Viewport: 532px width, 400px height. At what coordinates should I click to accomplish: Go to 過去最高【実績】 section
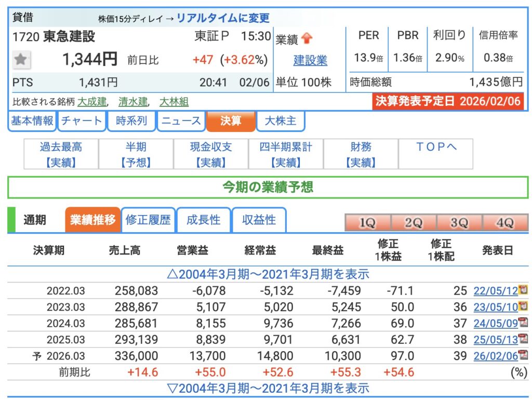(61, 154)
